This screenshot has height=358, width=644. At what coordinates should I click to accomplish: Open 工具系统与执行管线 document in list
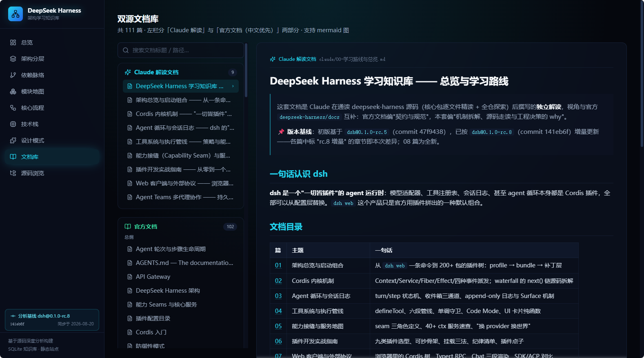tap(181, 142)
